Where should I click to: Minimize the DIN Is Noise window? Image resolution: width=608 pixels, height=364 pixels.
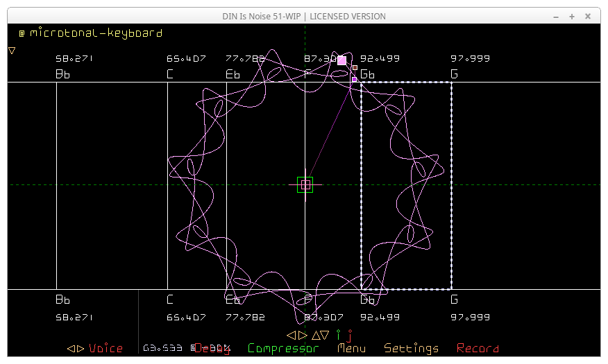pyautogui.click(x=555, y=16)
